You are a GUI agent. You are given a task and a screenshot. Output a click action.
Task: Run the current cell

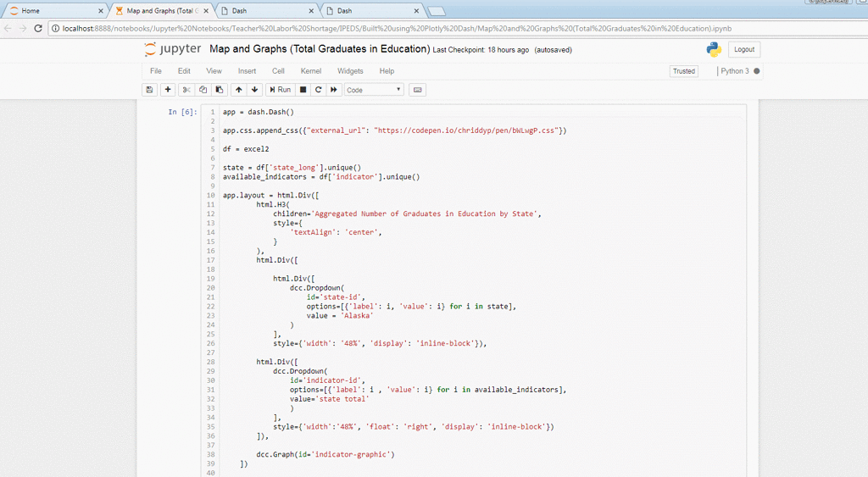point(280,90)
